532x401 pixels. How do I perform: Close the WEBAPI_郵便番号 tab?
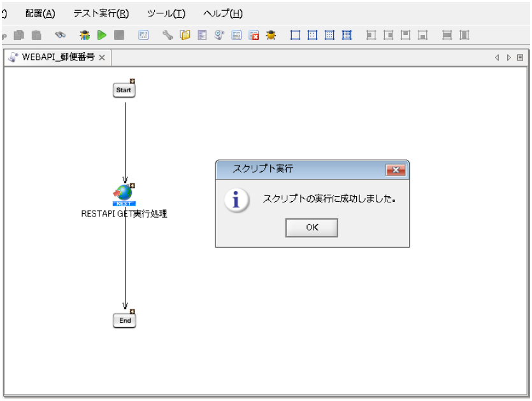[102, 57]
